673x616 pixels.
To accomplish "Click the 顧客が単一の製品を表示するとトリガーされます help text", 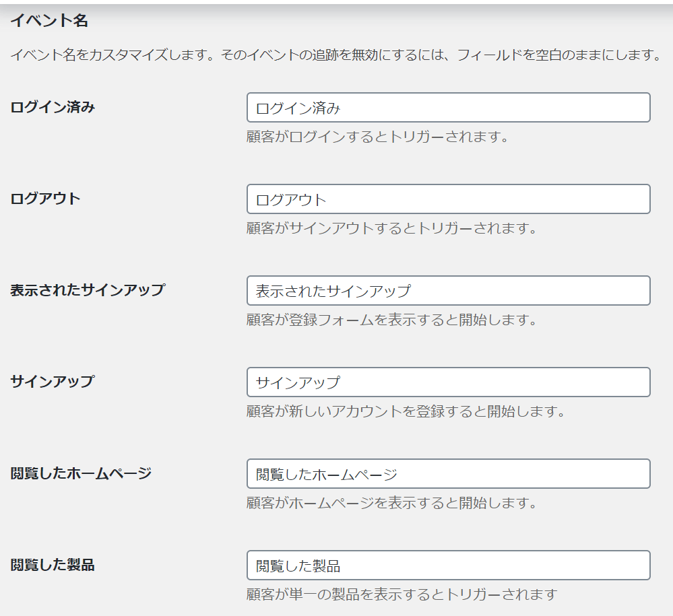I will click(x=402, y=594).
